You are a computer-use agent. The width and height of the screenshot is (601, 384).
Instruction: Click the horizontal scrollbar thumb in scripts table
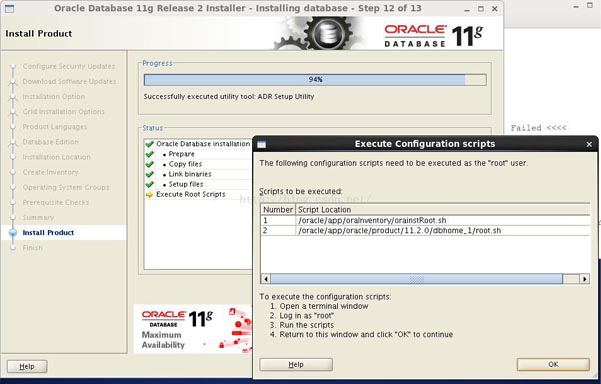tap(417, 279)
